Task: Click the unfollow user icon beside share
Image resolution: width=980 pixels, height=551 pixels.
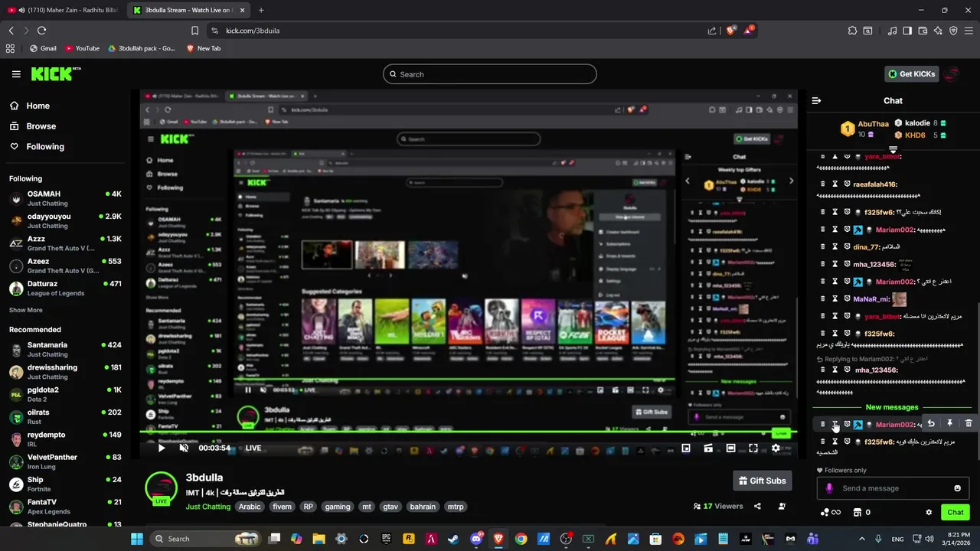Action: [782, 506]
